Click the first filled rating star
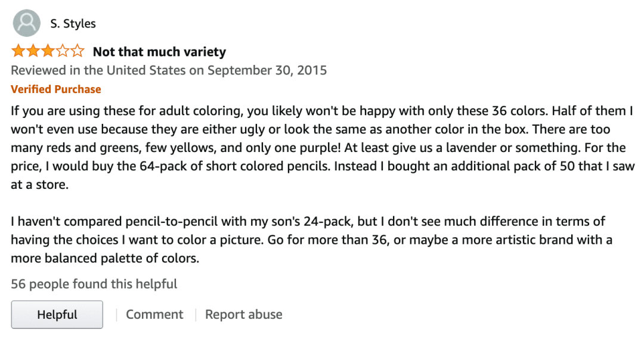The width and height of the screenshot is (644, 351). (18, 51)
